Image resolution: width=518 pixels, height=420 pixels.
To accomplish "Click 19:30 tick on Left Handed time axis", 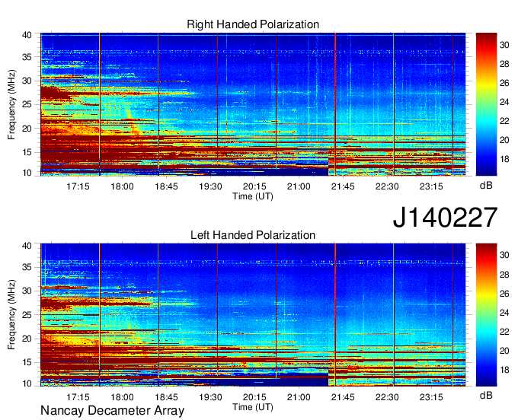I will pyautogui.click(x=210, y=397).
